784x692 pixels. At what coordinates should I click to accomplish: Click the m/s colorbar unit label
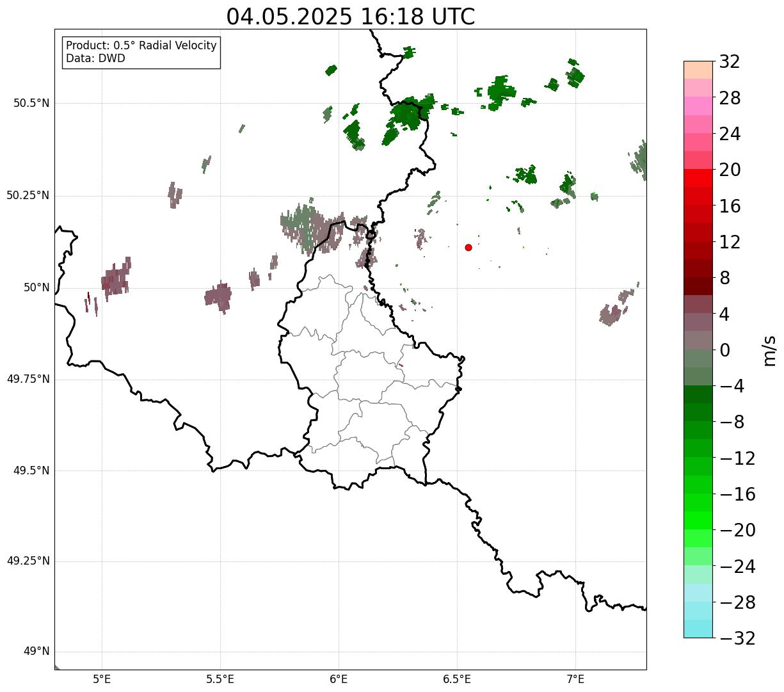click(x=769, y=350)
